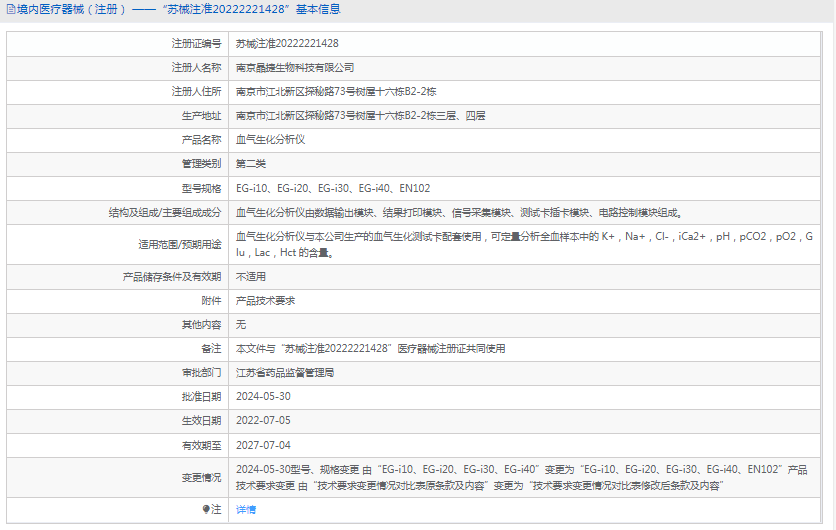Click the 结构及组成/主要组成成分 label

pos(165,213)
